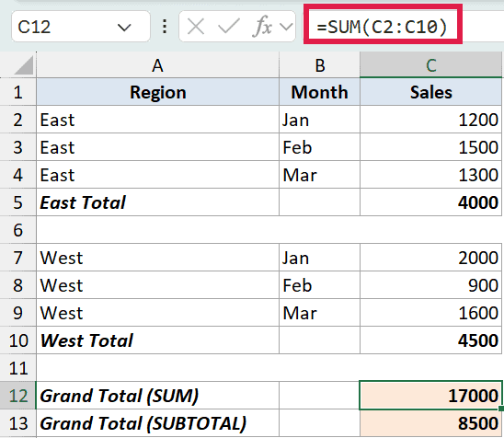
Task: Expand the fx function dropdown arrow
Action: click(286, 27)
